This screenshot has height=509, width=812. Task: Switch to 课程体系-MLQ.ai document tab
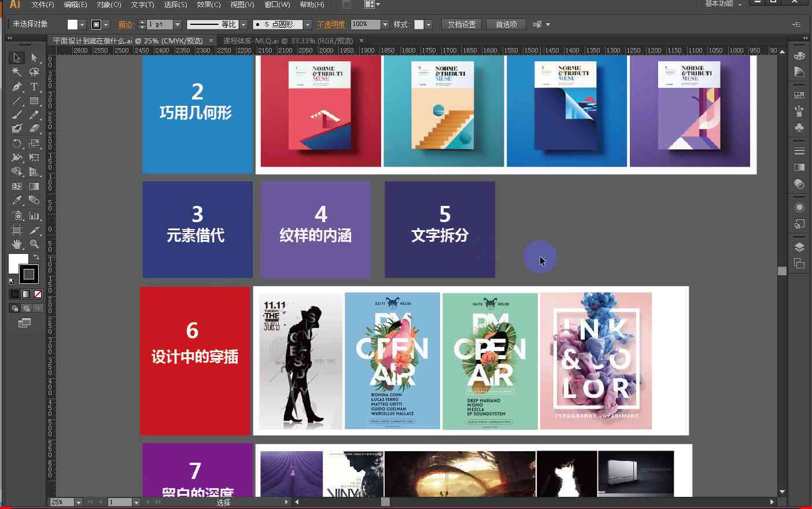288,40
